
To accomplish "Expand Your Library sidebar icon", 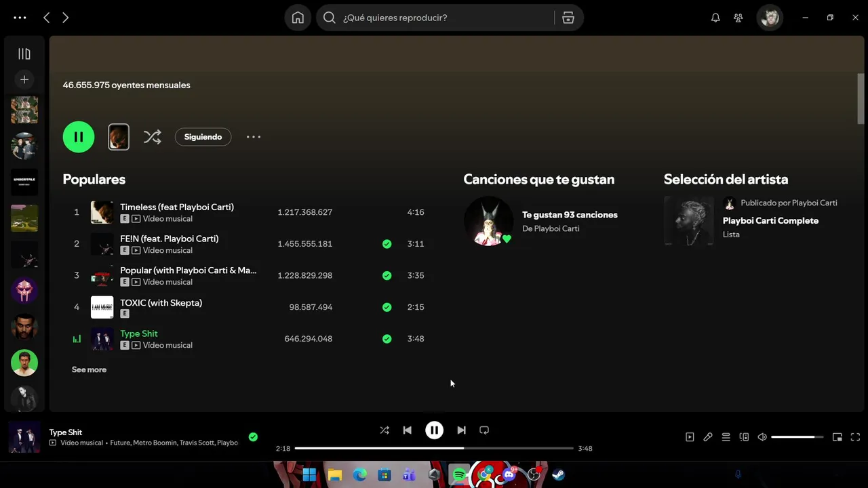I will pos(24,54).
